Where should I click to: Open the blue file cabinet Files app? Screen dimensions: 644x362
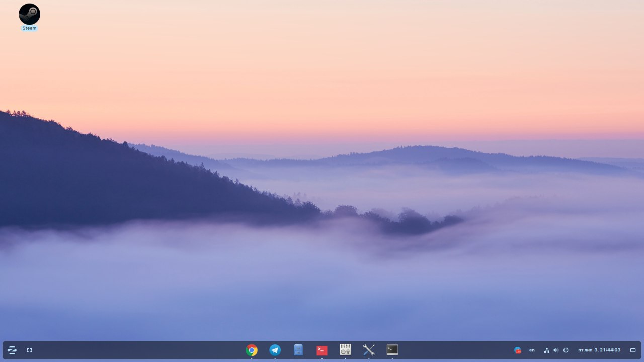pyautogui.click(x=298, y=350)
